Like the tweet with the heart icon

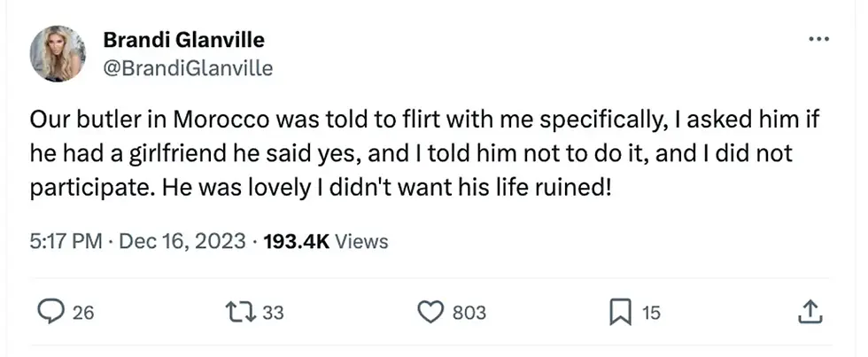click(x=430, y=311)
